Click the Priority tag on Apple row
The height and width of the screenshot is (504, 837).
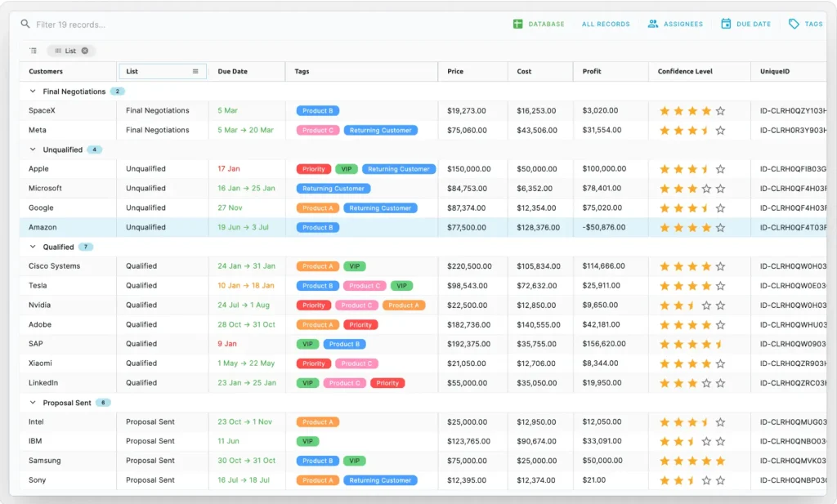(x=313, y=169)
